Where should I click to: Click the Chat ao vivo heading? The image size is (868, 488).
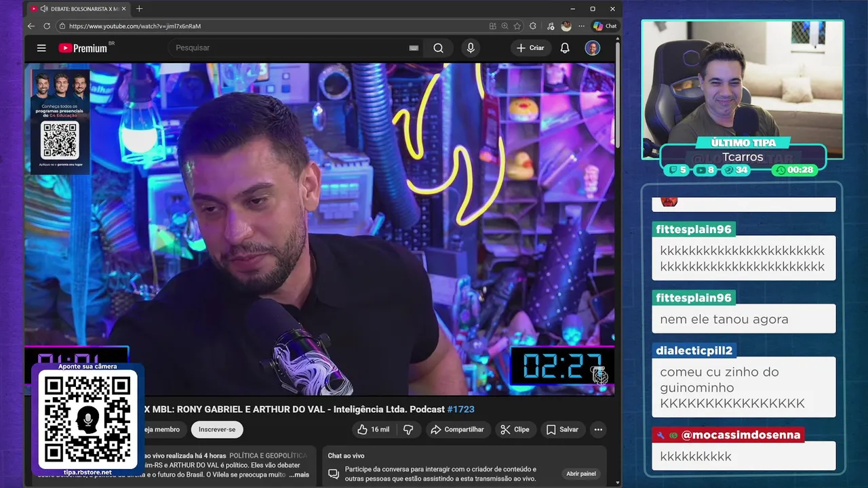pos(346,455)
